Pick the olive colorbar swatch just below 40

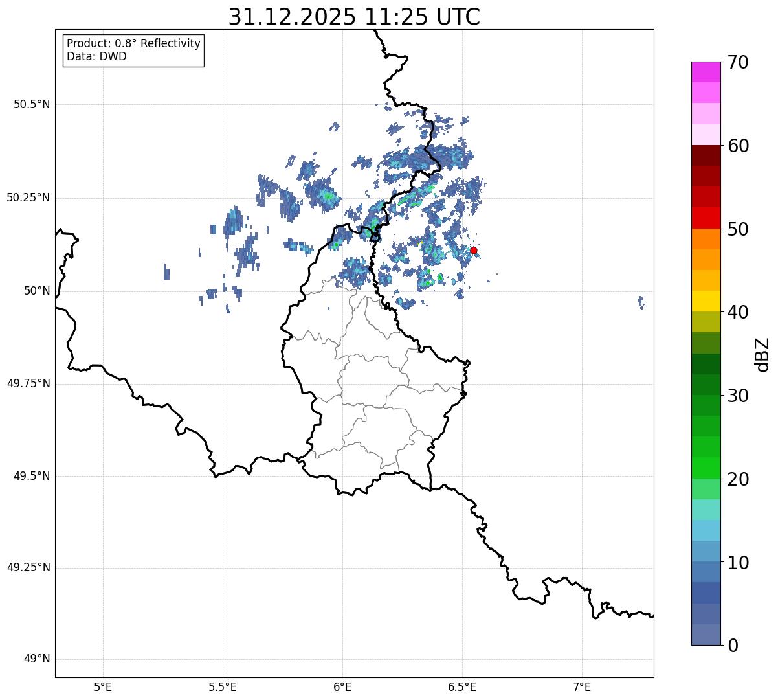click(706, 322)
